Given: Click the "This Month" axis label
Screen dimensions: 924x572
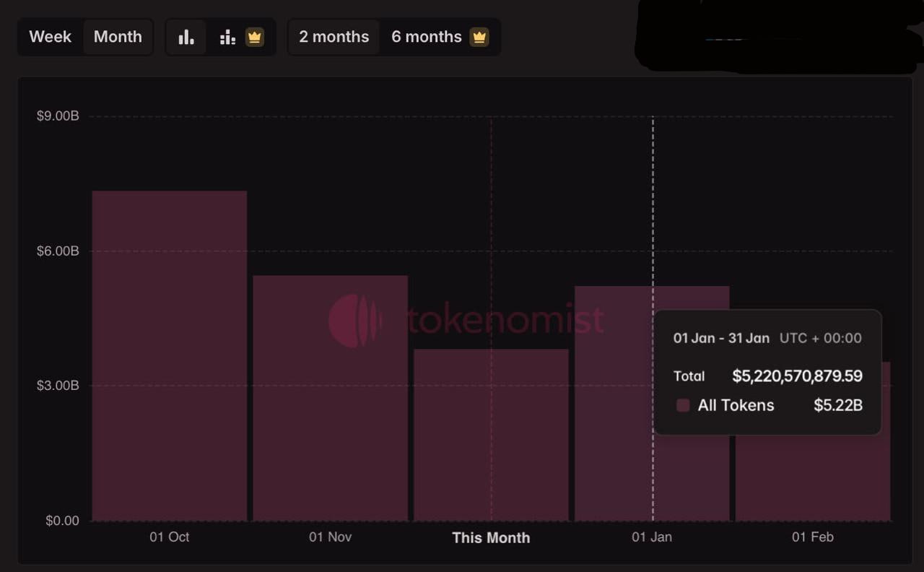Looking at the screenshot, I should (x=491, y=537).
